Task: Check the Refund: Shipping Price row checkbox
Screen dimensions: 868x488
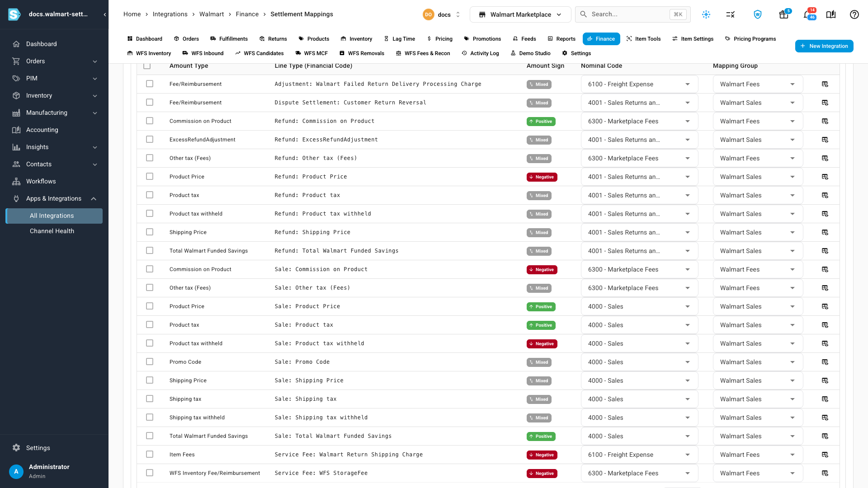Action: point(150,232)
